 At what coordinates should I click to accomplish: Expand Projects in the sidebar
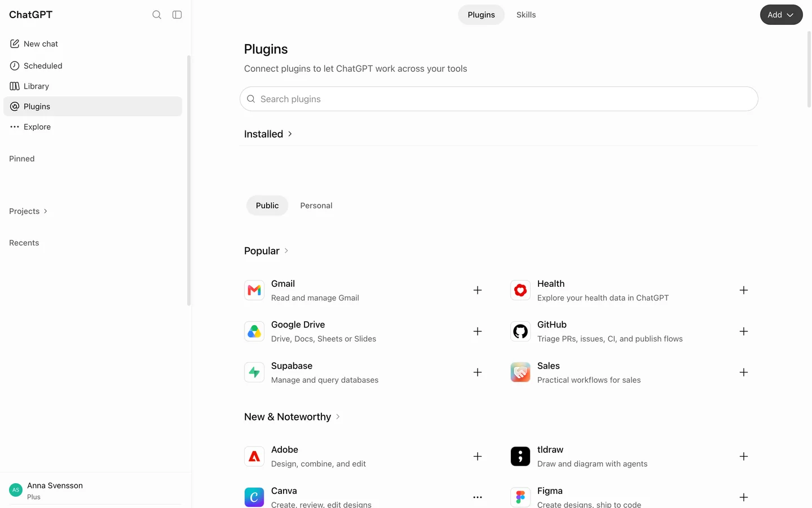(28, 211)
